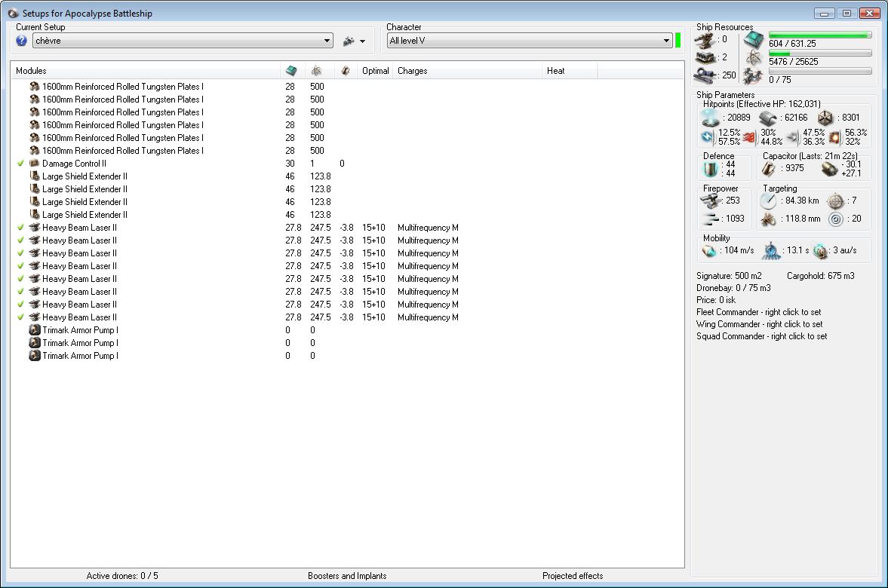Select the last Trimark Armor Pump I row
The image size is (888, 588).
pos(347,355)
